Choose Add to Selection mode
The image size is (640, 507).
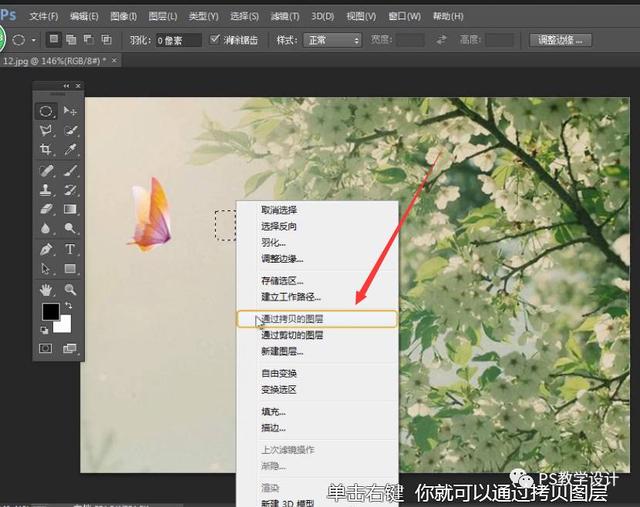pyautogui.click(x=71, y=40)
